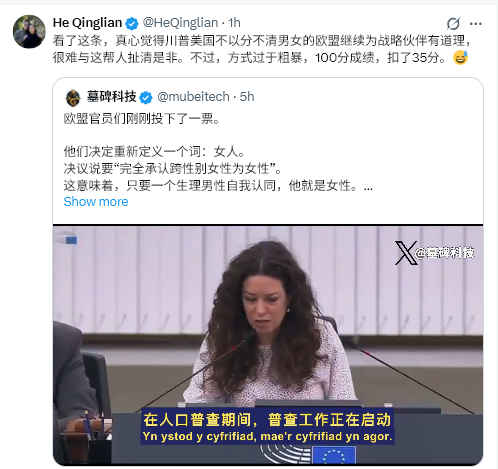Open the @mubeitech handle link
This screenshot has width=498, height=469.
click(x=193, y=97)
